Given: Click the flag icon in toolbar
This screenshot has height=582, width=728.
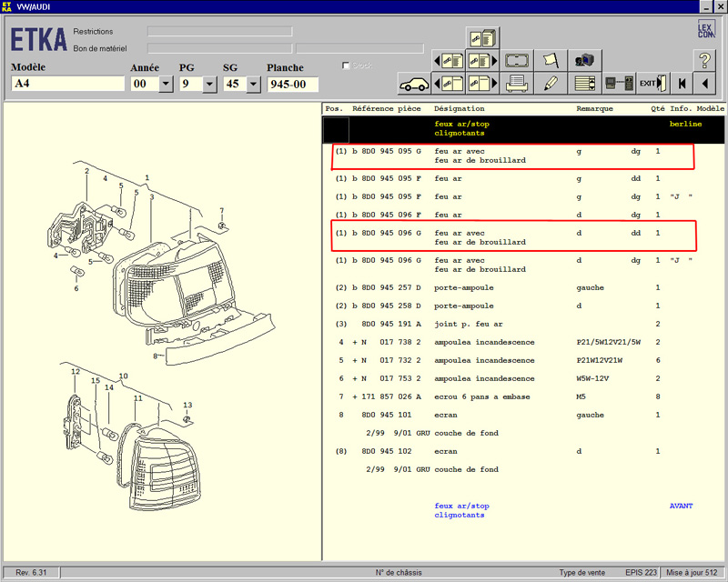Looking at the screenshot, I should pyautogui.click(x=551, y=61).
